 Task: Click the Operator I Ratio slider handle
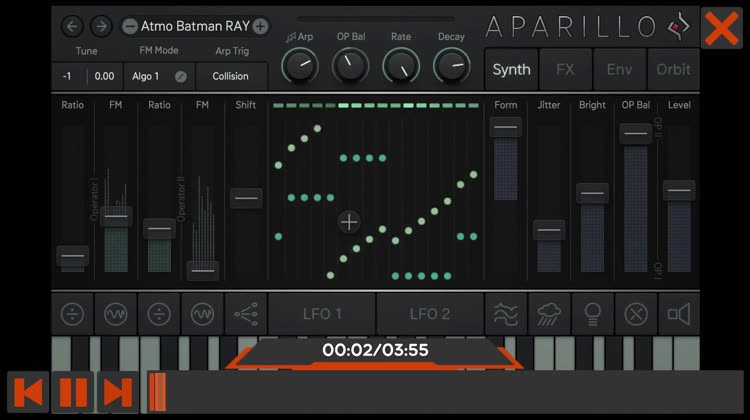coord(73,256)
